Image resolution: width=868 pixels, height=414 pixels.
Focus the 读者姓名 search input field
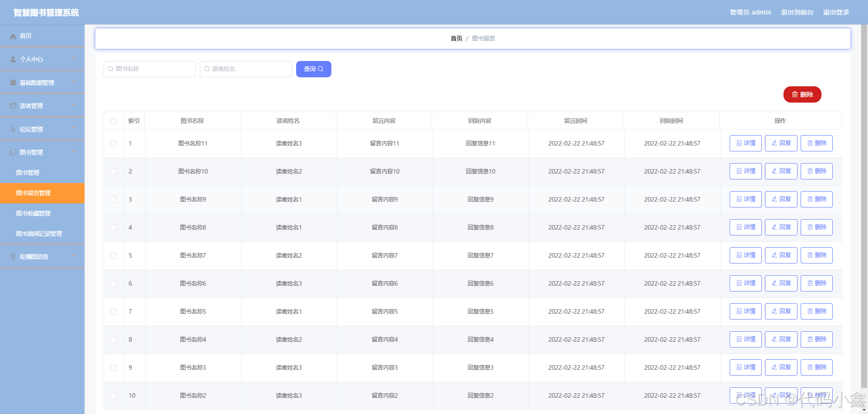(x=246, y=69)
